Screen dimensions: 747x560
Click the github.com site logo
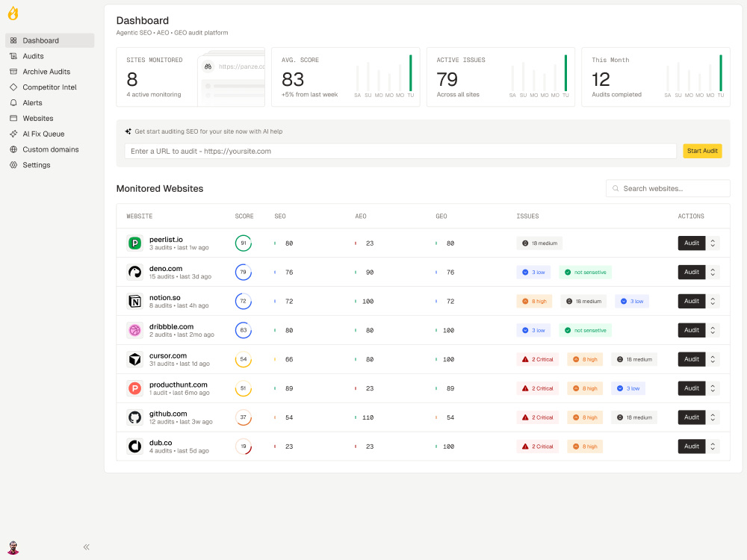(x=134, y=417)
